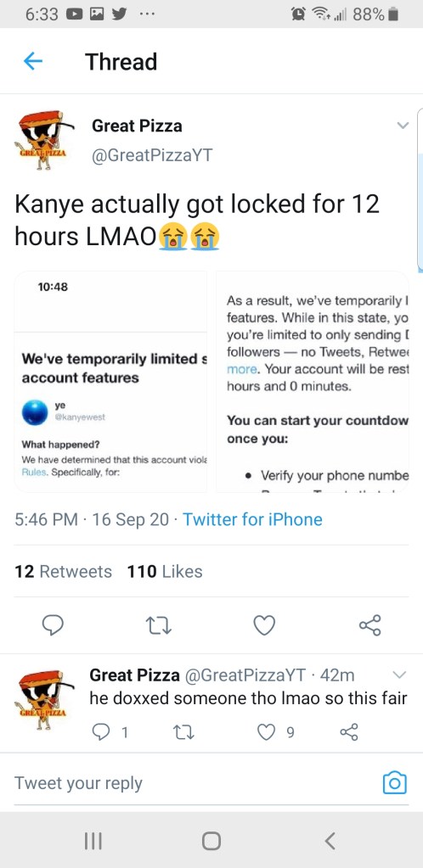Open replies on the 'he doxxed someone' tweet
Image resolution: width=423 pixels, height=868 pixels.
103,732
